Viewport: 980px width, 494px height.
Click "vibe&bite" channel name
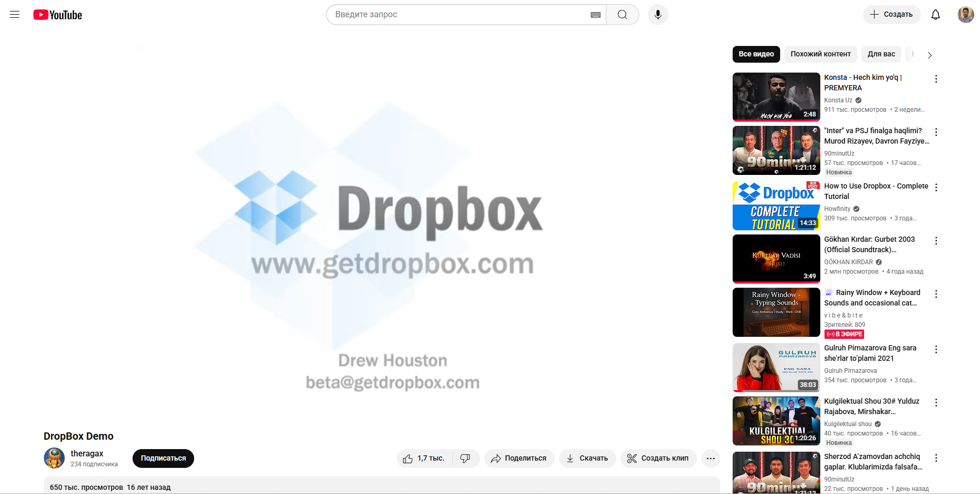click(x=843, y=315)
